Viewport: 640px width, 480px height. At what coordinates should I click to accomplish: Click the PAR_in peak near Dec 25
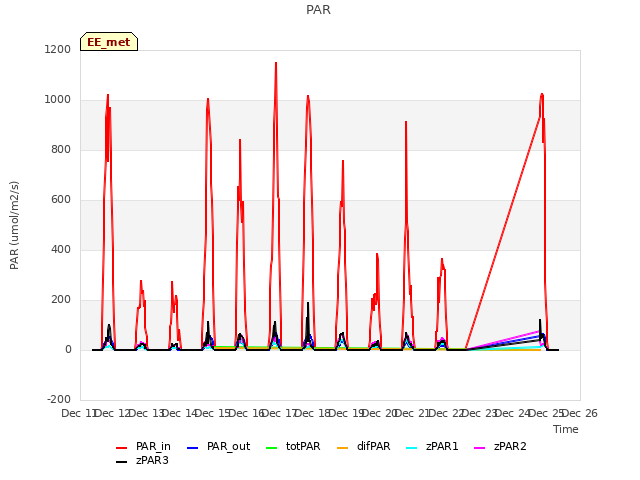[x=542, y=95]
